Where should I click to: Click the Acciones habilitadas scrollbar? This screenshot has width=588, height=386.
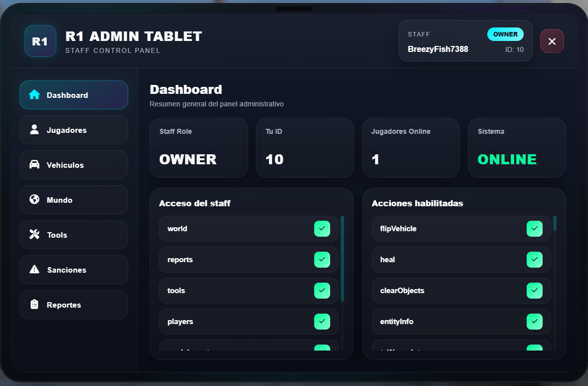point(555,223)
